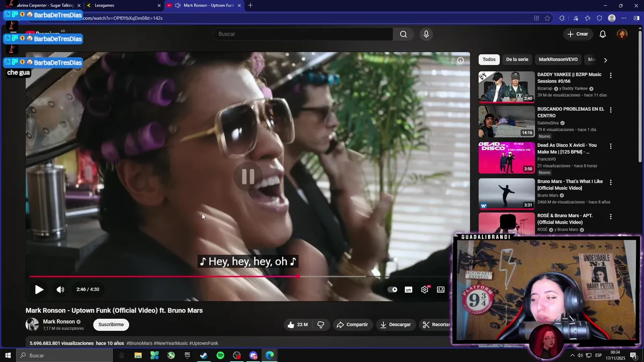This screenshot has height=362, width=644.
Task: Open the ESP language indicator
Action: click(599, 355)
